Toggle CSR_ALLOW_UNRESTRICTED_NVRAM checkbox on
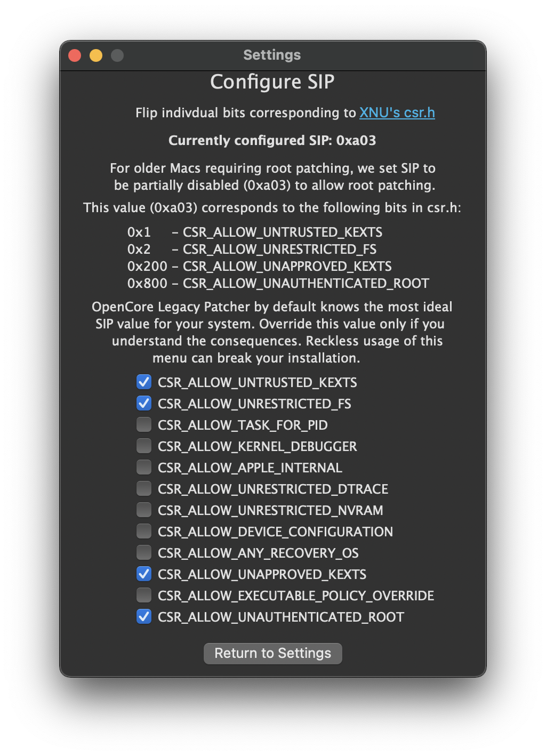 tap(144, 510)
